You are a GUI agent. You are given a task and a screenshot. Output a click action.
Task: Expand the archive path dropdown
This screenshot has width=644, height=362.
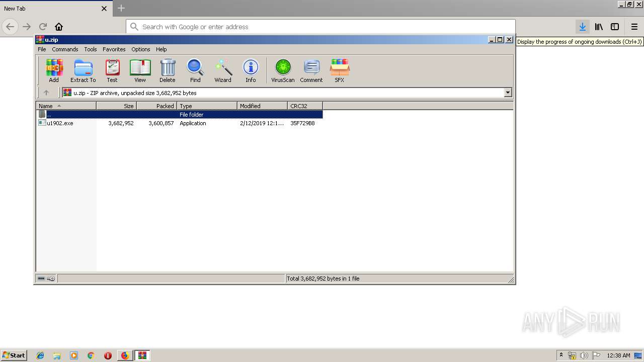(x=508, y=93)
